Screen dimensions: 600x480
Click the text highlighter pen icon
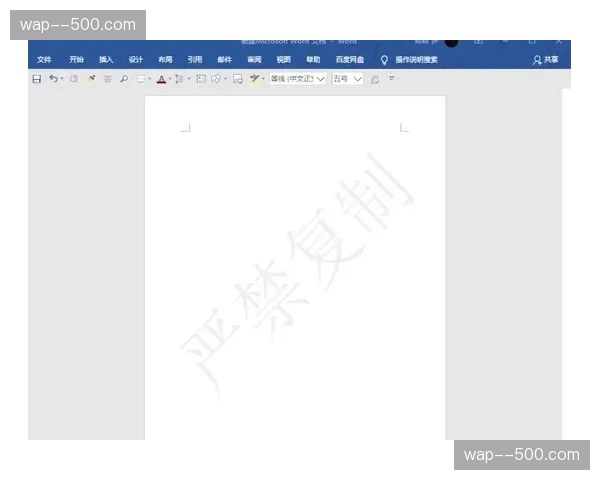[255, 78]
